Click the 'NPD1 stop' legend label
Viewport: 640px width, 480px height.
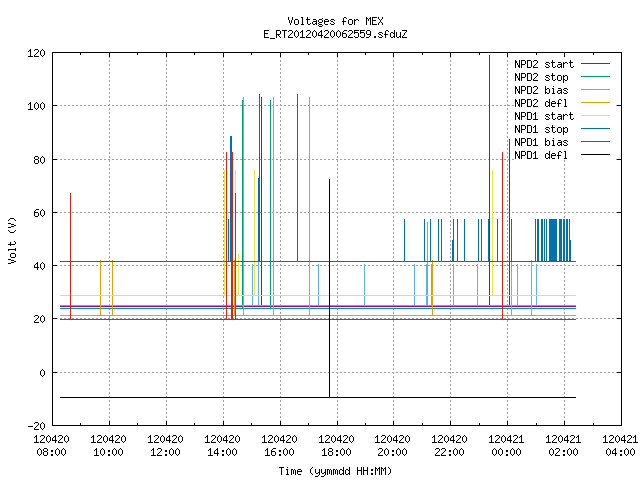tap(541, 129)
